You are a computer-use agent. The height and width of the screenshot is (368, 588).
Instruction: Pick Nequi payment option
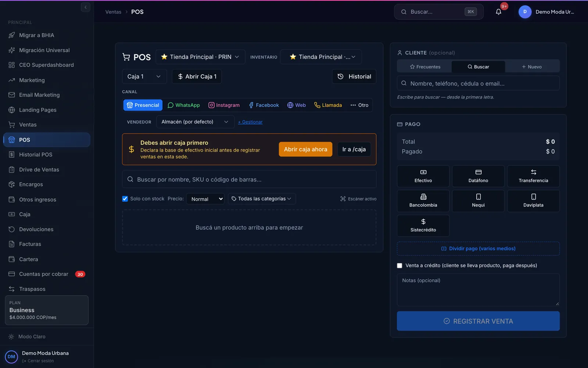coord(478,201)
